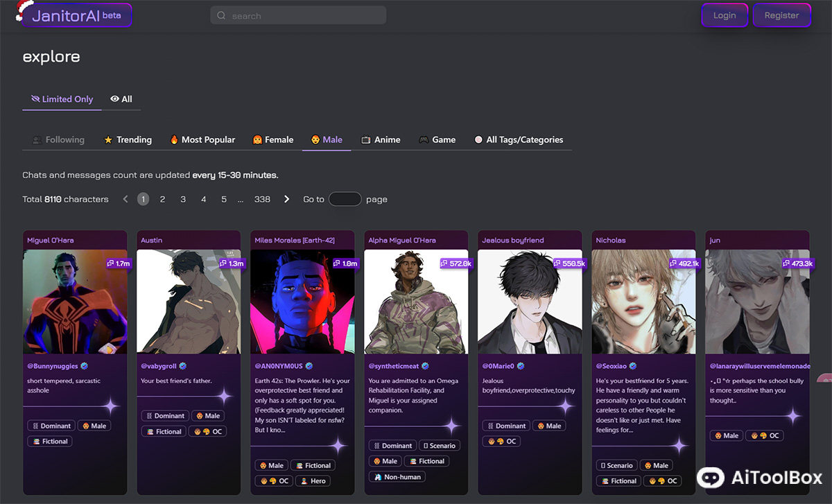Click Nicholas card title
This screenshot has height=504, width=832.
tap(611, 240)
